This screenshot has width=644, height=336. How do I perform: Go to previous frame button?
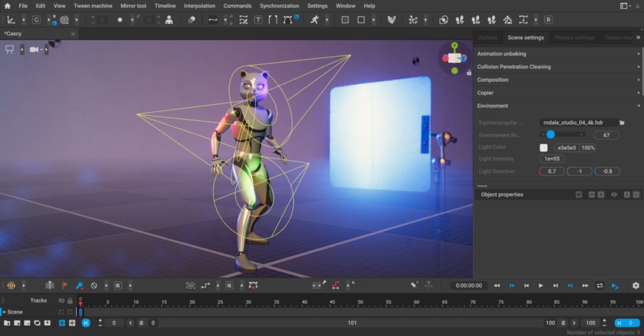point(526,286)
